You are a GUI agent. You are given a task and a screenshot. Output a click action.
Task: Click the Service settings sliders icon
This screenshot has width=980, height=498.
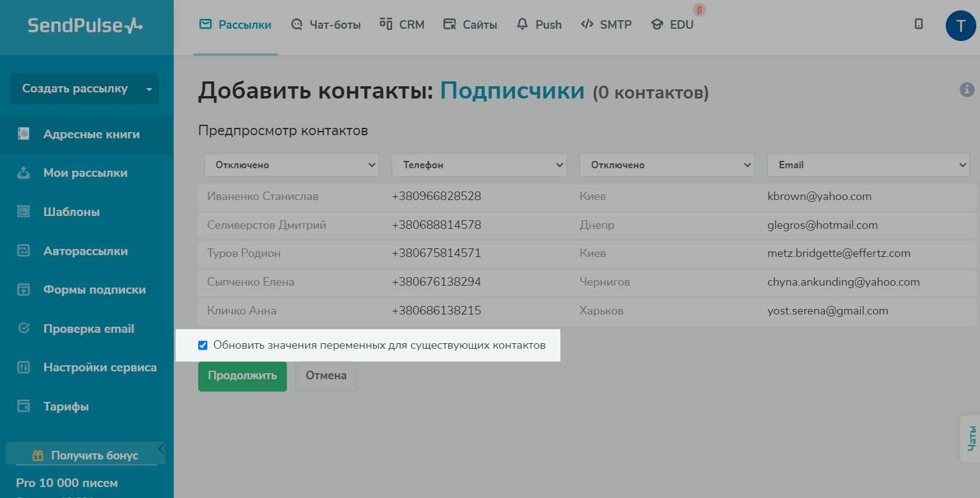click(x=23, y=367)
